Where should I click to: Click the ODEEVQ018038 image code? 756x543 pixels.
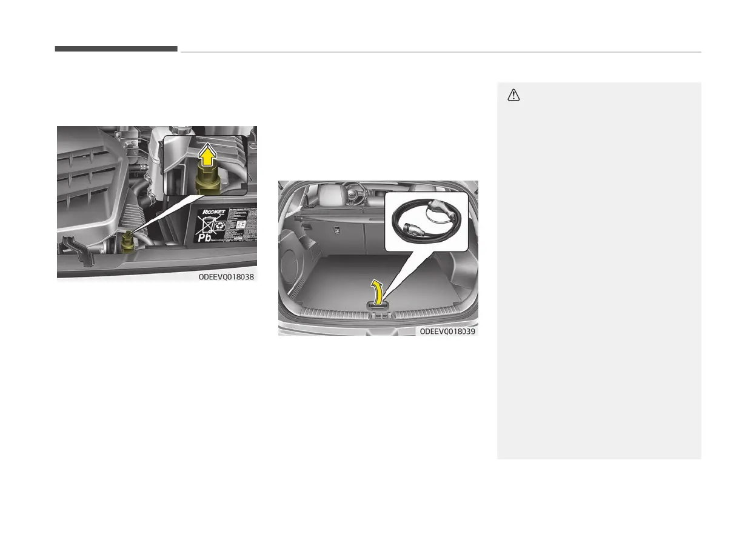coord(226,276)
